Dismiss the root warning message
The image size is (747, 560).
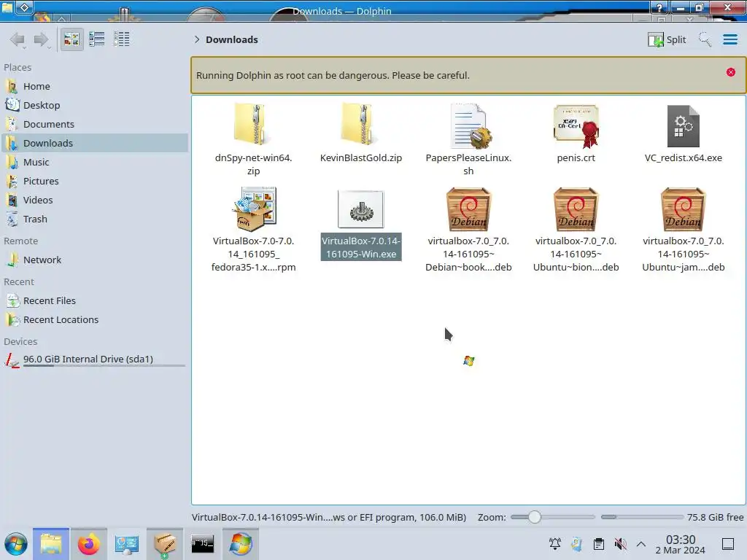point(731,72)
